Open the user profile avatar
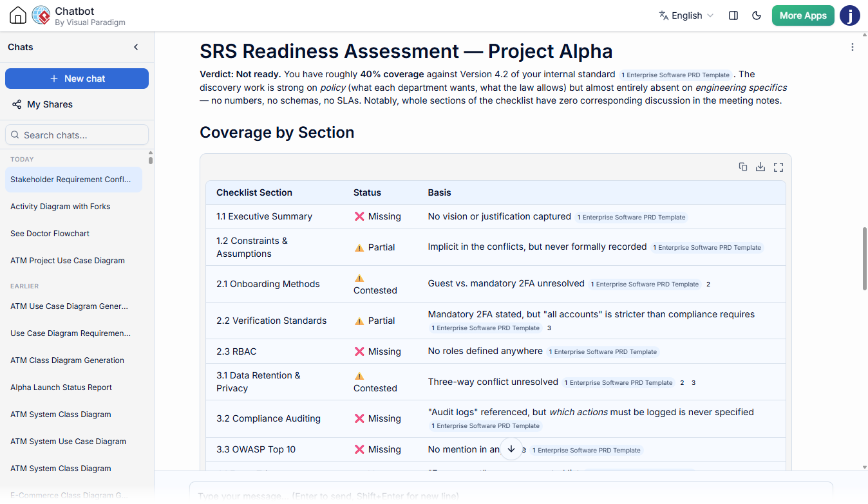 pyautogui.click(x=850, y=15)
